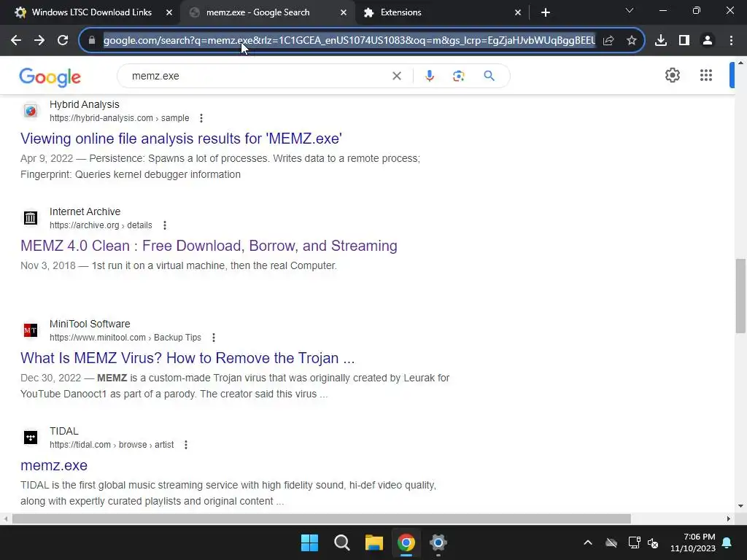Open File Explorer from taskbar
Viewport: 747px width, 560px height.
point(374,542)
